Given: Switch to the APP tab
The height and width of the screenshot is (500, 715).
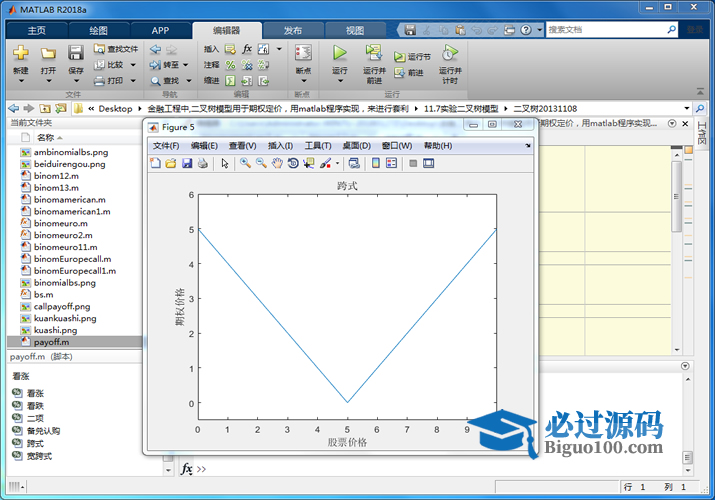Looking at the screenshot, I should pos(161,31).
